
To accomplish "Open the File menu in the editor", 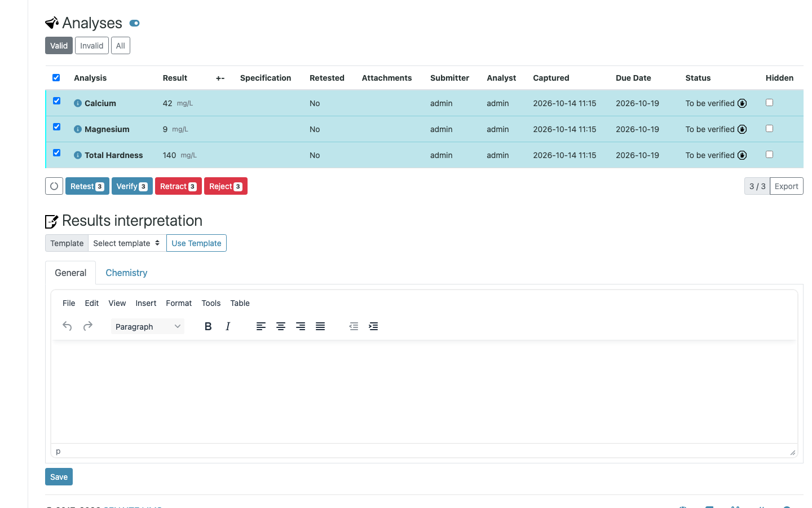I will pyautogui.click(x=69, y=303).
